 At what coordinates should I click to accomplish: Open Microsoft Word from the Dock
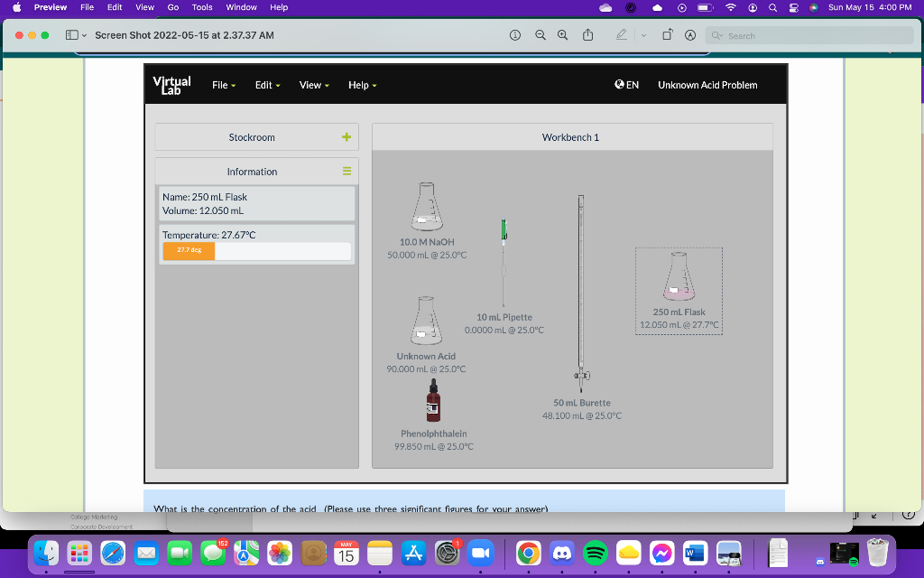[696, 554]
